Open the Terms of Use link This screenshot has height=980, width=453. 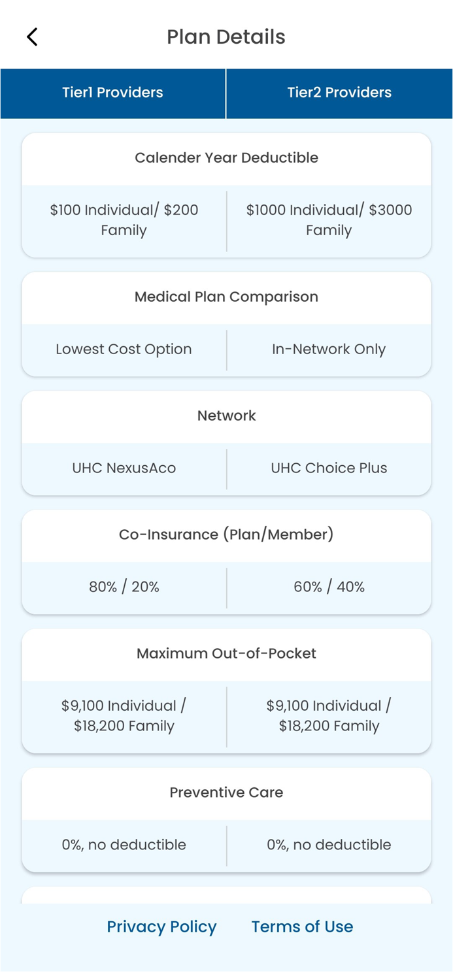pos(302,926)
